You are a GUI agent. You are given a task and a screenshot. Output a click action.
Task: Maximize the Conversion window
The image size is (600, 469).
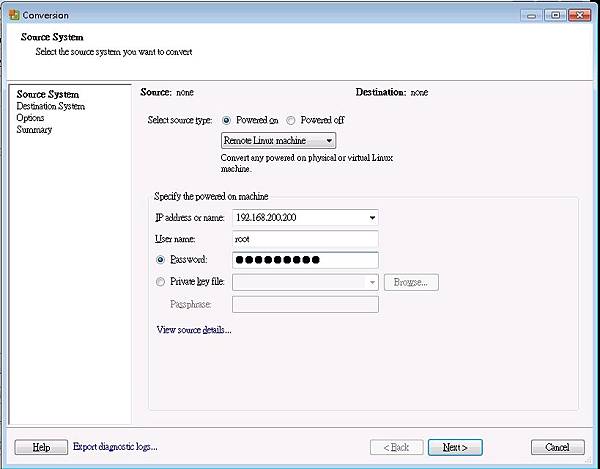(555, 15)
